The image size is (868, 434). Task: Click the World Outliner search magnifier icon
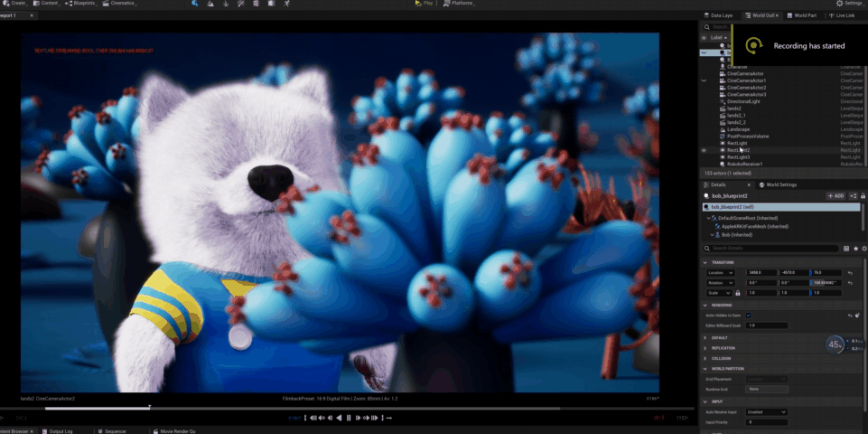[707, 27]
